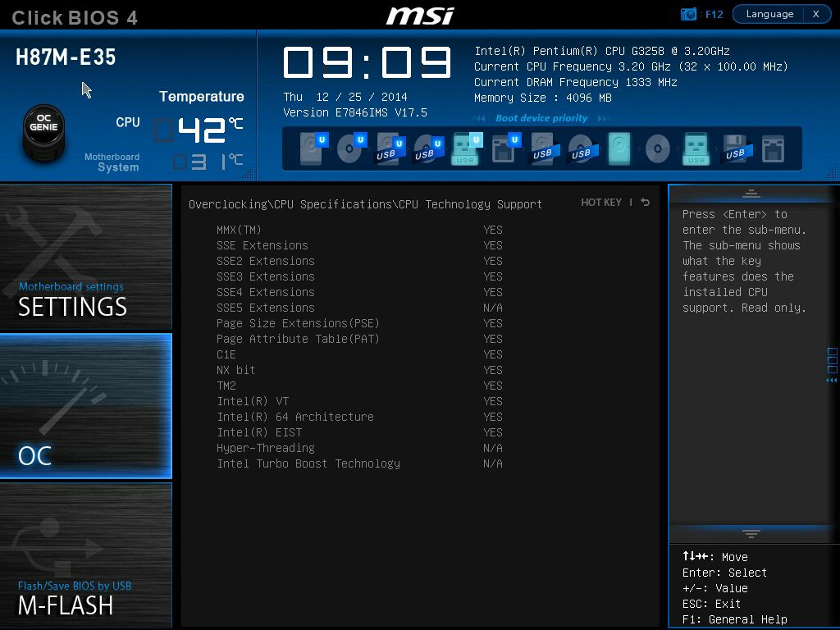Viewport: 840px width, 630px height.
Task: Select the first UEFI hard disk boot icon
Action: click(313, 149)
